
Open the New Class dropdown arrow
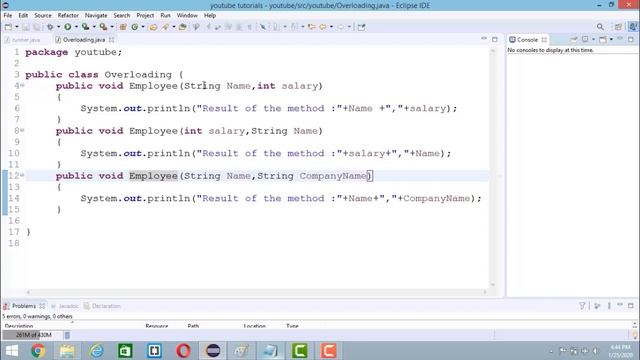(x=143, y=27)
